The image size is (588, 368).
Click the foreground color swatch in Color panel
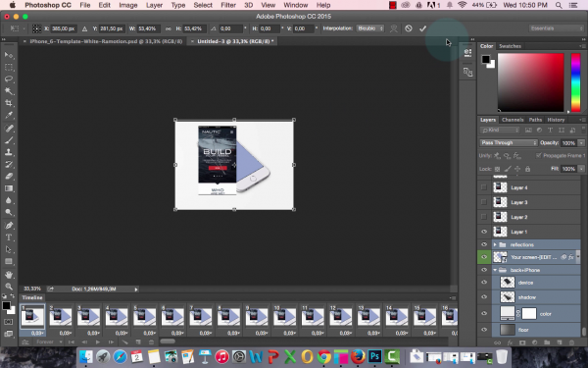[486, 59]
